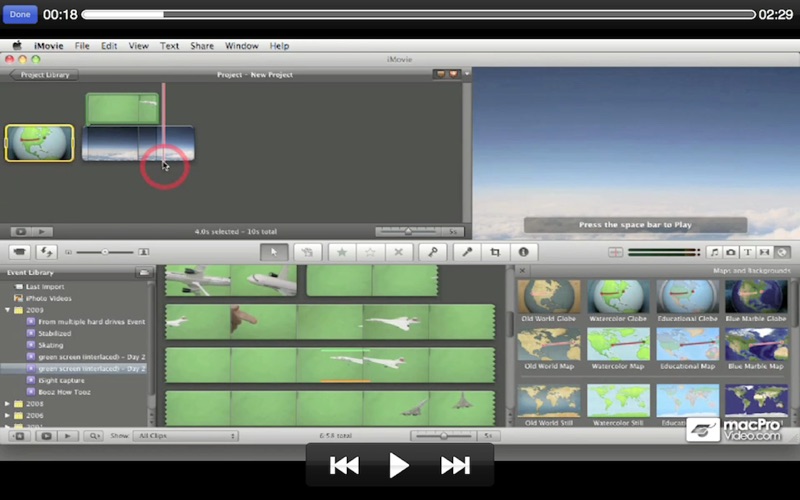Open the Text menu
Screen dimensions: 800x500
(169, 45)
